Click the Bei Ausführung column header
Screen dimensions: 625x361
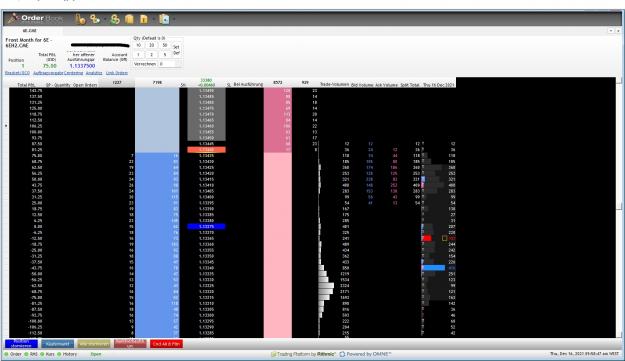[x=248, y=84]
